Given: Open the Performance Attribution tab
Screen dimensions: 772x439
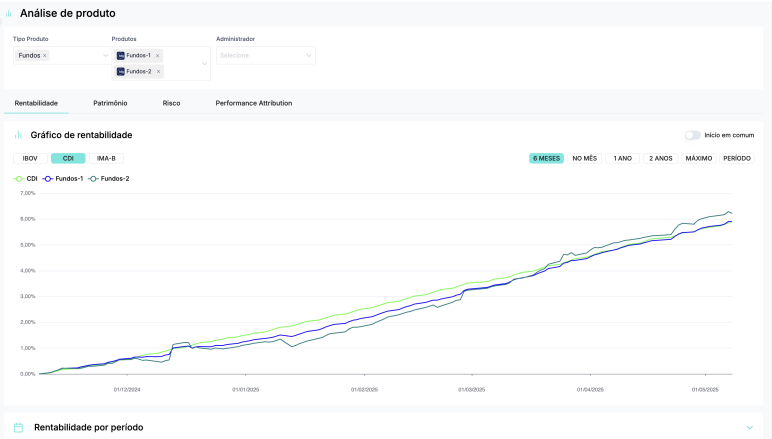Looking at the screenshot, I should (x=254, y=103).
